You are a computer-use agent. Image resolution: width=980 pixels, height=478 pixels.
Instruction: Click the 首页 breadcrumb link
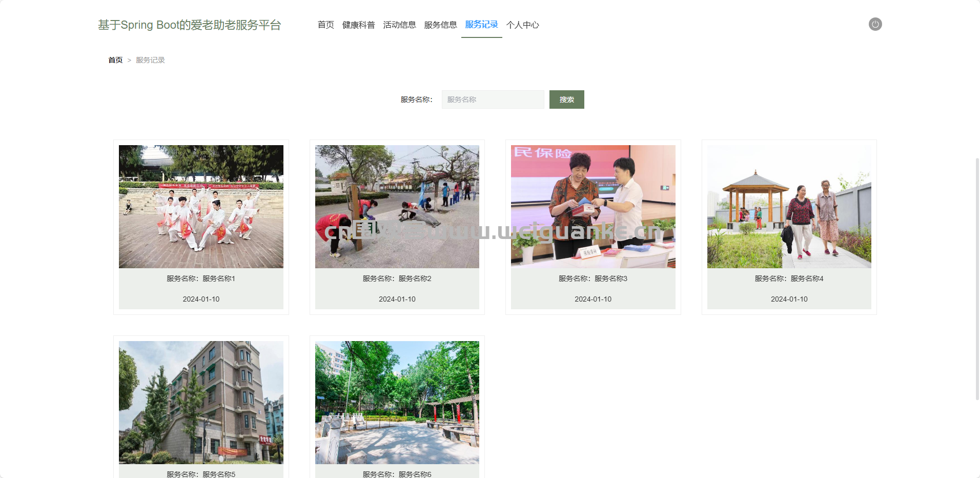[x=115, y=60]
